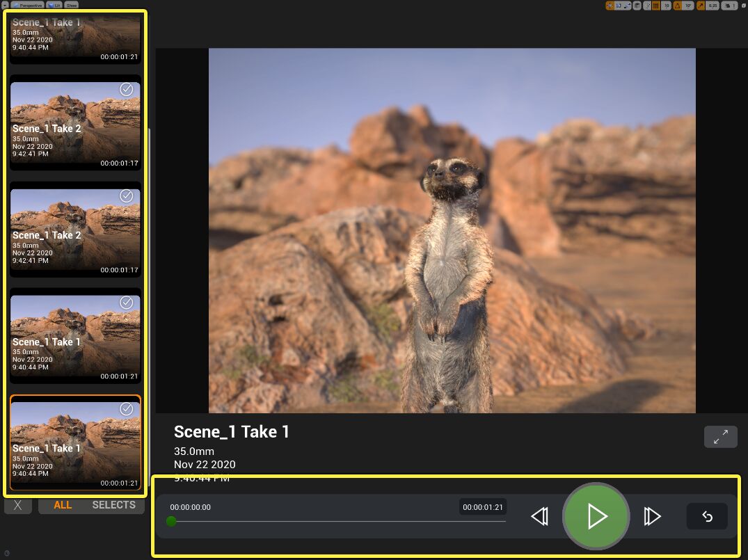This screenshot has height=560, width=748.
Task: Click the meerkat preview image
Action: coord(452,230)
